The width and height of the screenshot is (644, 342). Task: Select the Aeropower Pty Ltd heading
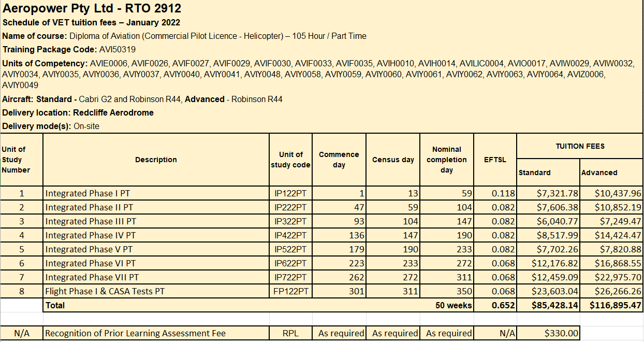(x=91, y=8)
